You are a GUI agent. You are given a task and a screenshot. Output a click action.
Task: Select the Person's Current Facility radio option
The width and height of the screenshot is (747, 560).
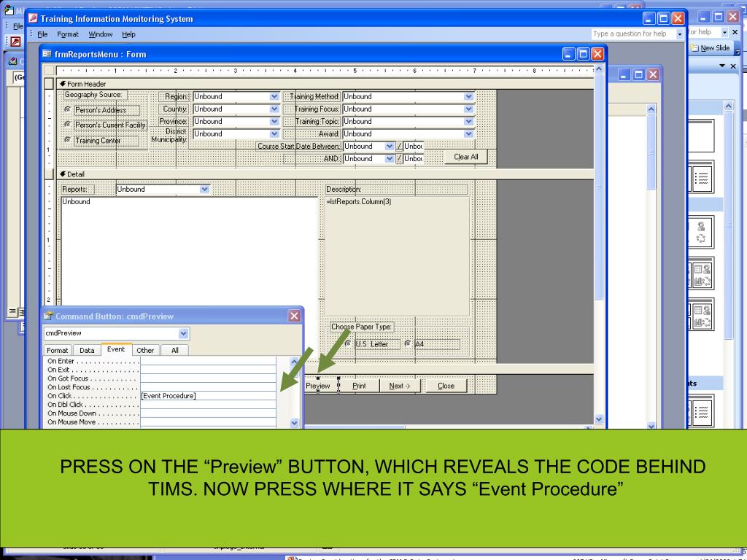[68, 124]
